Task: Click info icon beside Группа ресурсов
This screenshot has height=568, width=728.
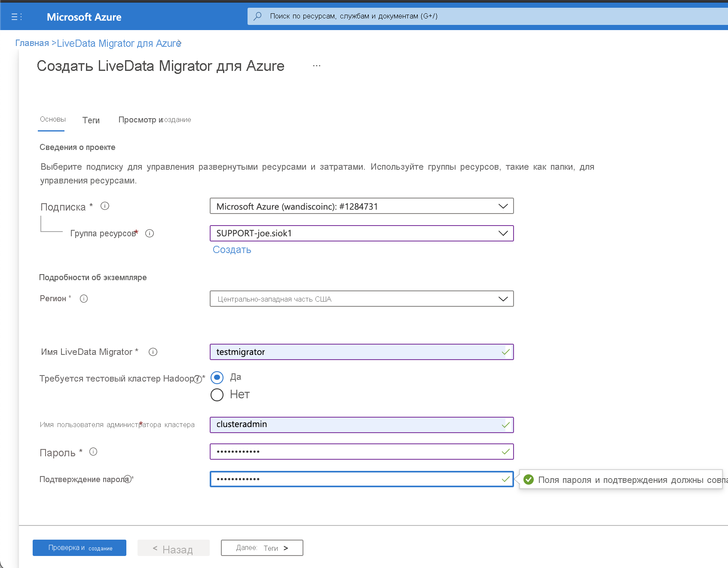Action: pos(150,233)
